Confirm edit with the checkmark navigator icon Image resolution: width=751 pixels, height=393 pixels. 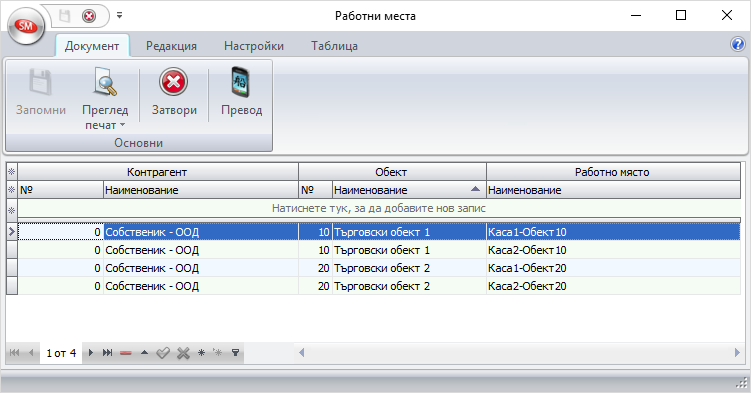(163, 353)
